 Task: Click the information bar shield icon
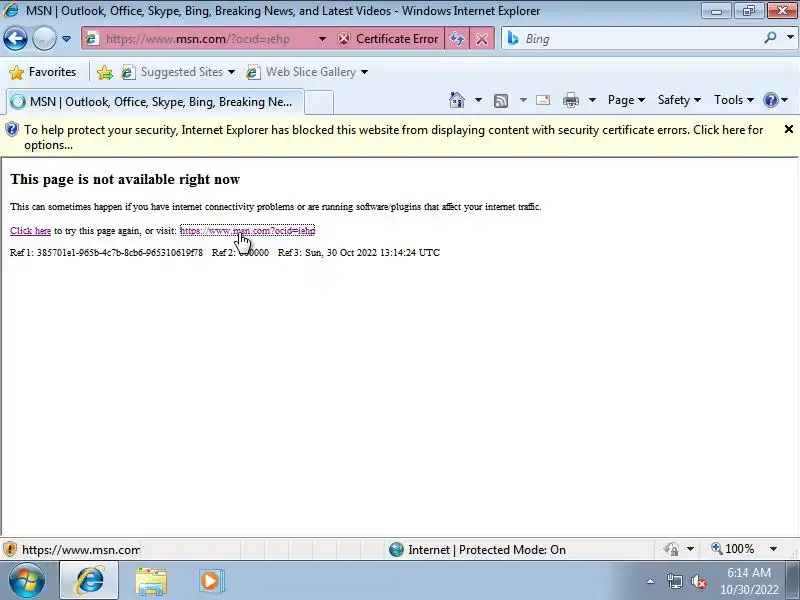[x=12, y=130]
